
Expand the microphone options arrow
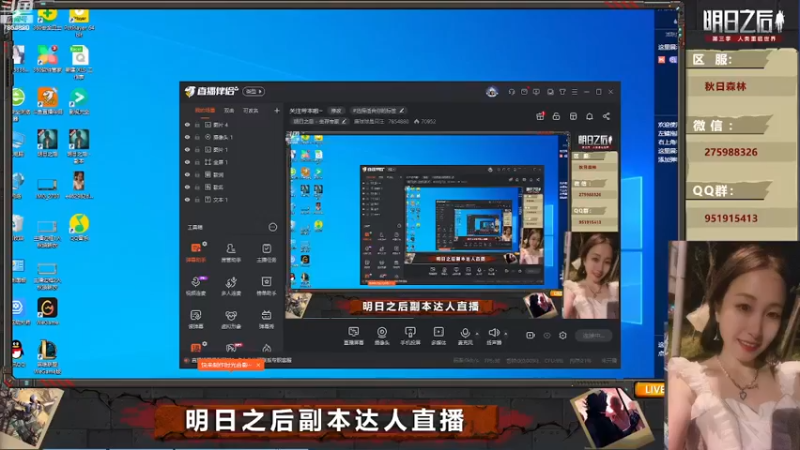477,334
